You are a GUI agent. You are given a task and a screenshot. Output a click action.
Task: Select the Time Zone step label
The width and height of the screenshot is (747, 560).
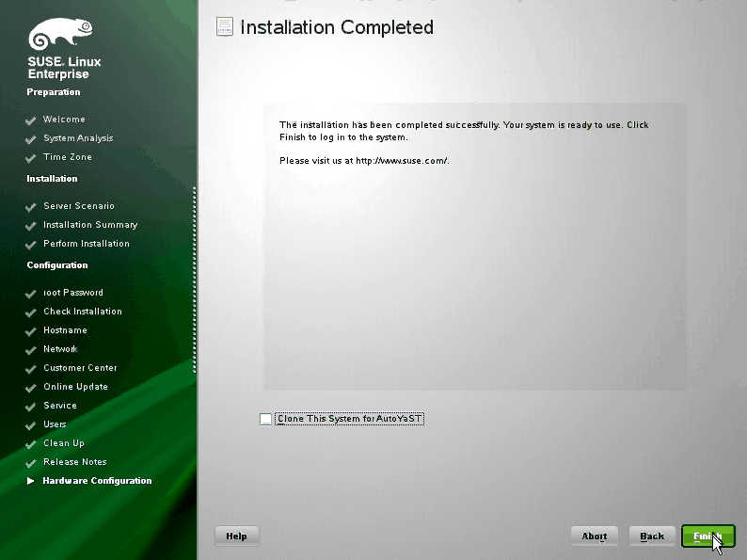pos(68,157)
